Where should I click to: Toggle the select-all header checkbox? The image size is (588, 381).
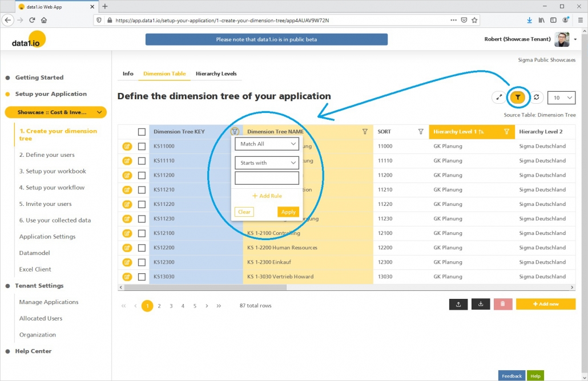[x=142, y=132]
